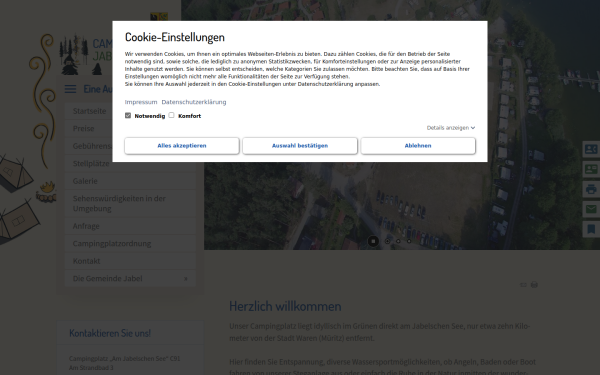This screenshot has height=375, width=600.
Task: Expand Details anzeigen in the cookie dialog
Action: tap(451, 128)
